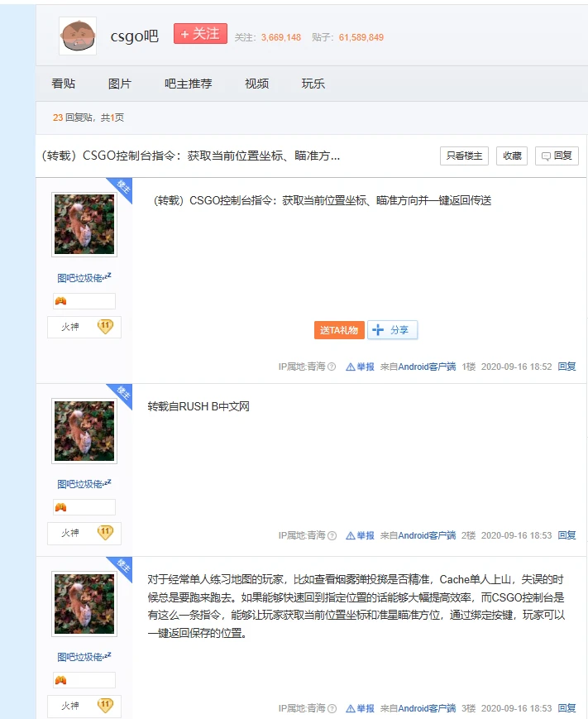Click the gamepad badge icon in 3楼
This screenshot has height=719, width=588.
pos(61,680)
